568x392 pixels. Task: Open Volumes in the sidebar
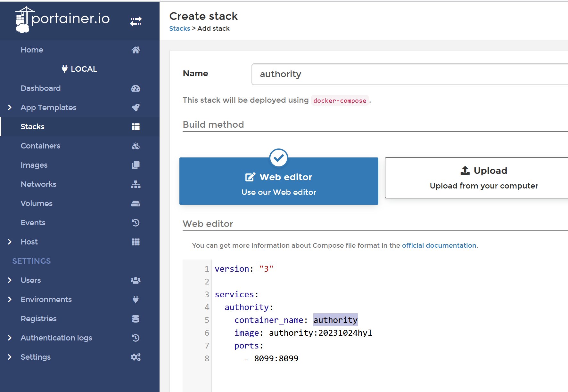(80, 204)
